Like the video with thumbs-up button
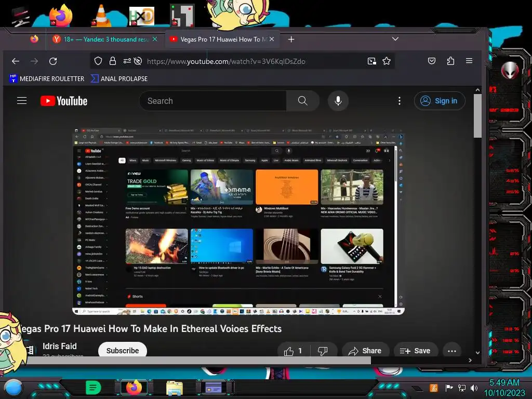The image size is (532, 399). 293,351
